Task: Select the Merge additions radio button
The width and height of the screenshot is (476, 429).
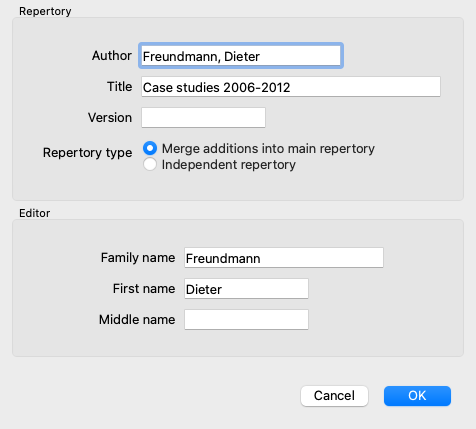Action: [150, 148]
